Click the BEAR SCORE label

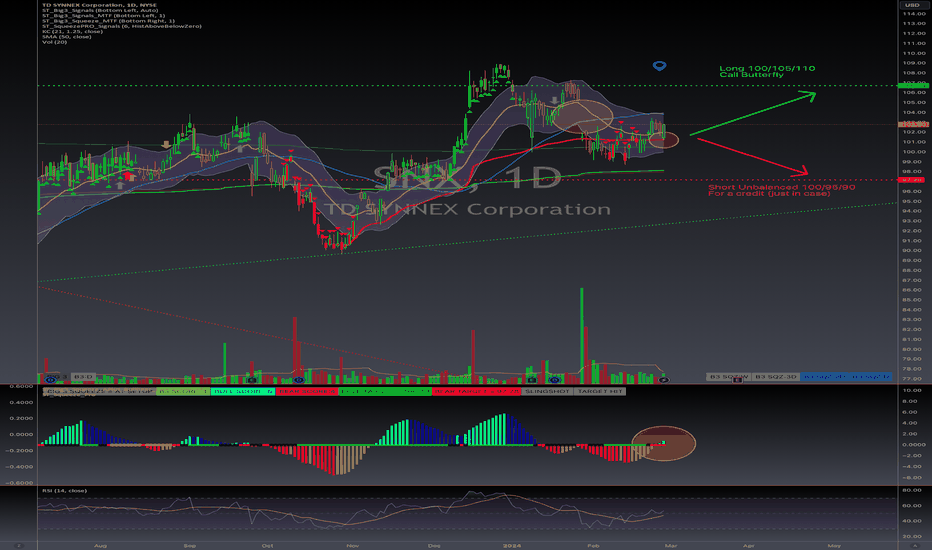tap(307, 391)
